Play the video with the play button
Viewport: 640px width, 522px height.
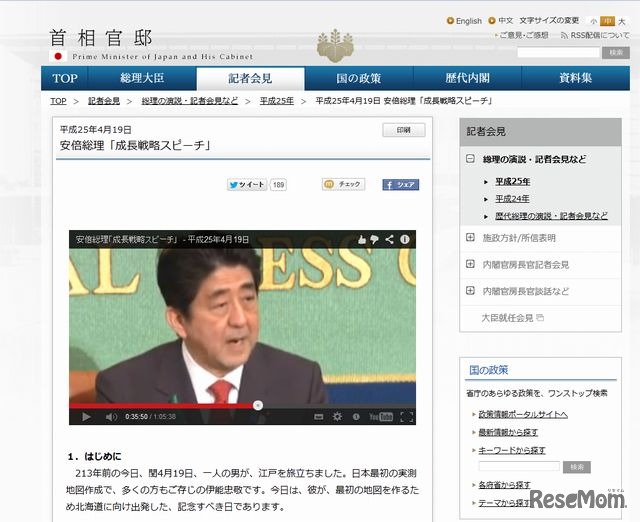point(86,417)
